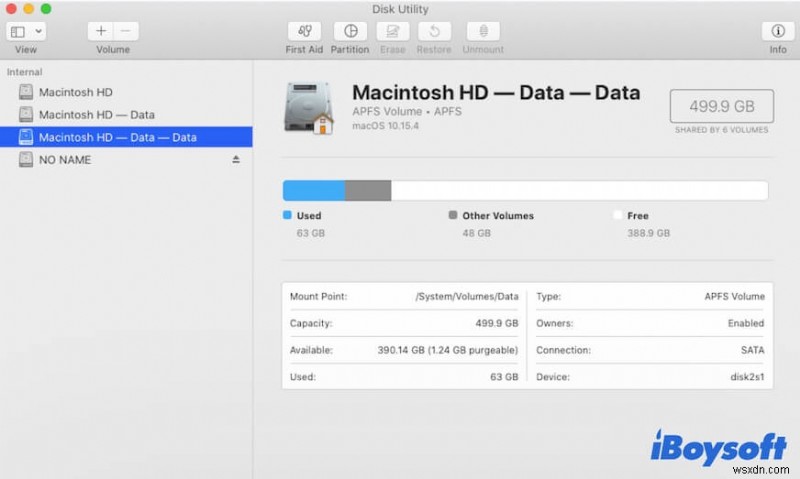This screenshot has width=800, height=479.
Task: Click the Used 63 GB table value
Action: pyautogui.click(x=504, y=377)
